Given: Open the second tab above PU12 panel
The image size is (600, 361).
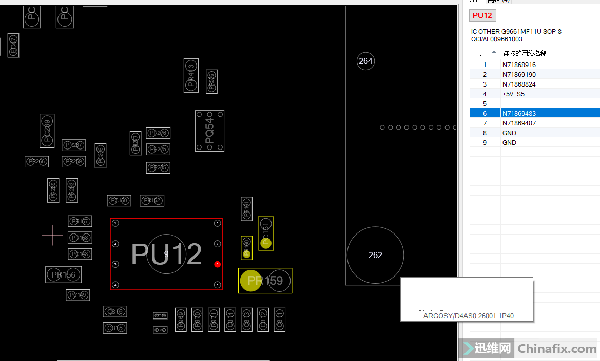Looking at the screenshot, I should pyautogui.click(x=500, y=2).
